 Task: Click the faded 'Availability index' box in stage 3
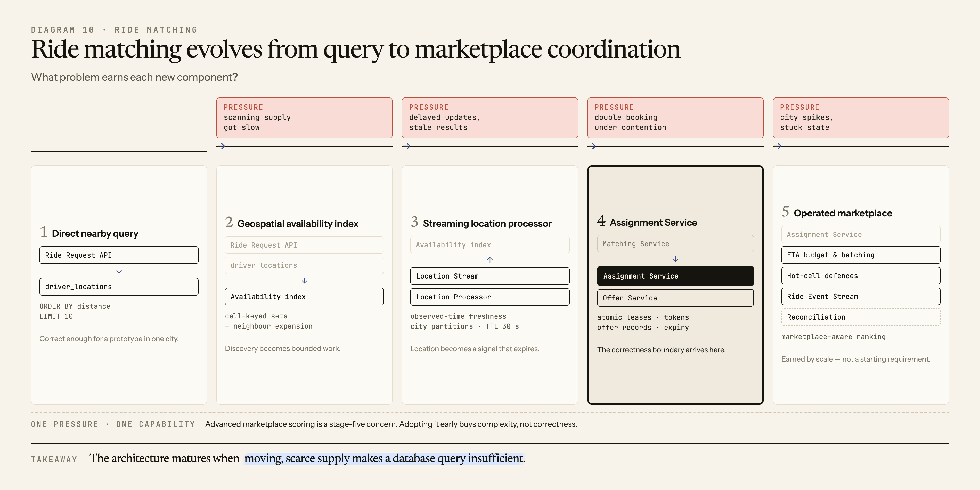coord(490,245)
